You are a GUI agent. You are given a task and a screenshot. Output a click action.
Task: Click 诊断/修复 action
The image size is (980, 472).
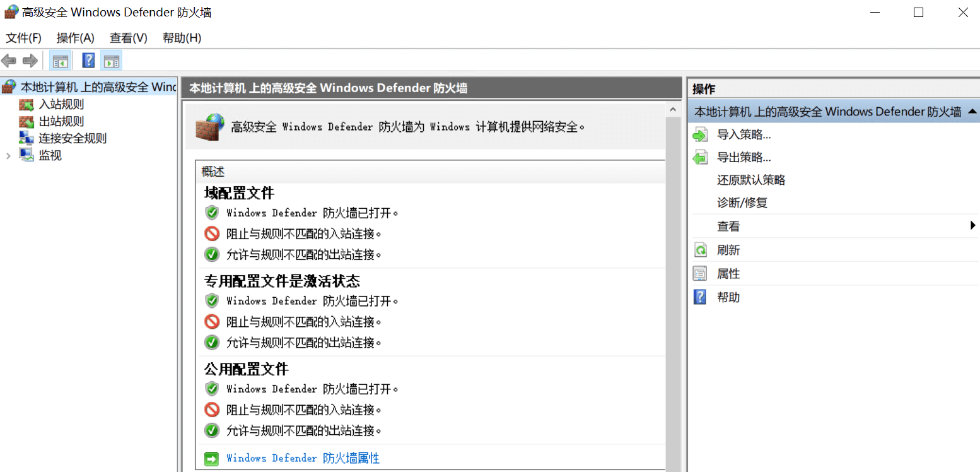click(742, 203)
